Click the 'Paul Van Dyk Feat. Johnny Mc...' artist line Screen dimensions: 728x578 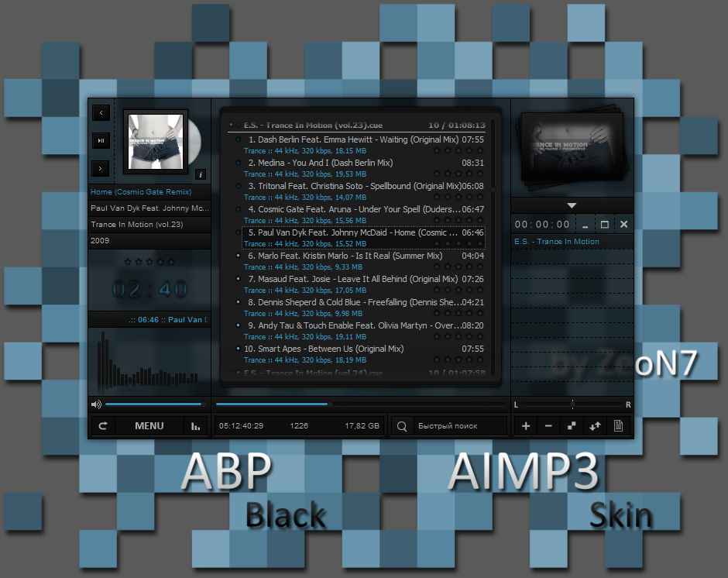[x=149, y=208]
